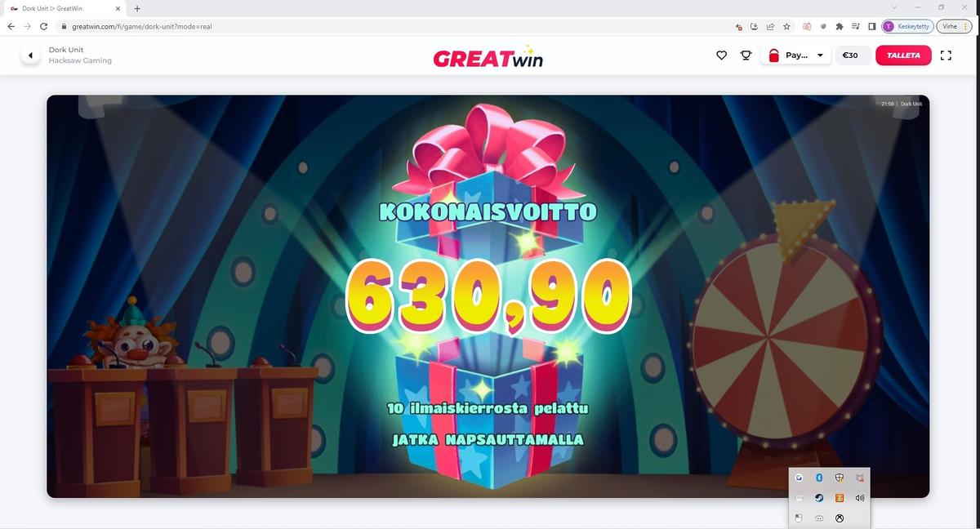980x529 pixels.
Task: Open the browser extensions puzzle icon
Action: 839,26
